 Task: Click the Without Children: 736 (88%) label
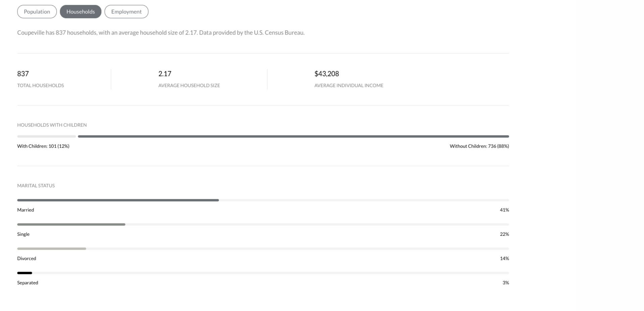479,146
